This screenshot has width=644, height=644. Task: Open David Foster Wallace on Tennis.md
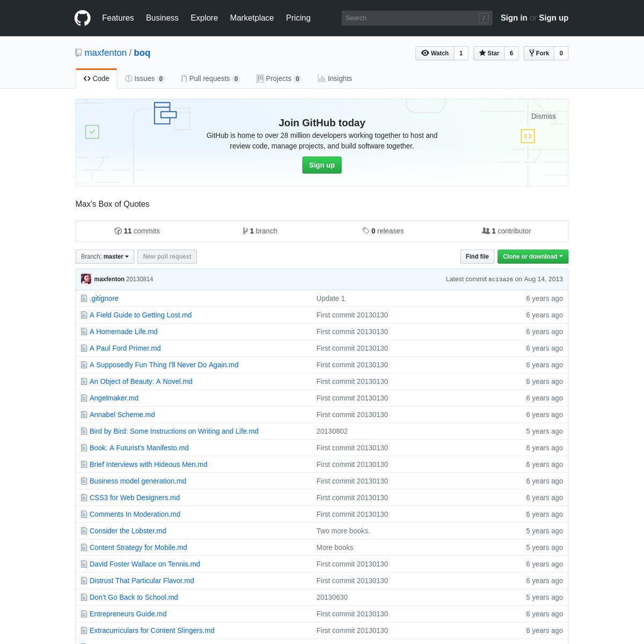tap(145, 564)
